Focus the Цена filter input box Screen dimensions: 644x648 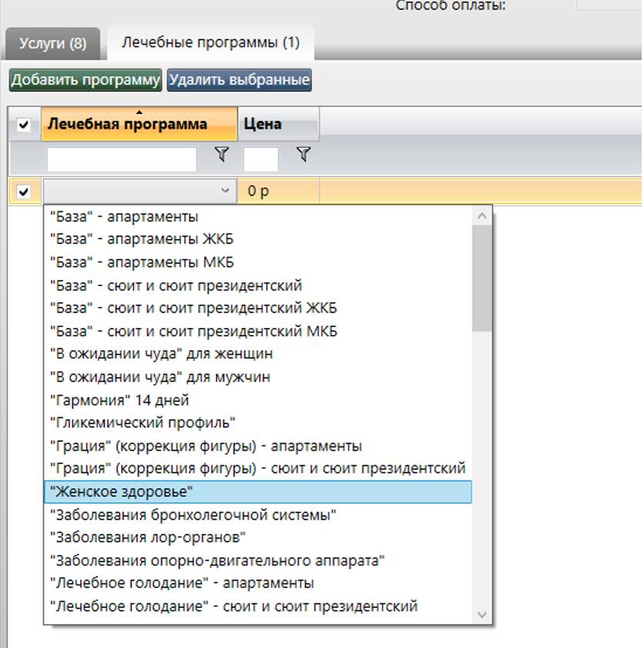tap(261, 159)
